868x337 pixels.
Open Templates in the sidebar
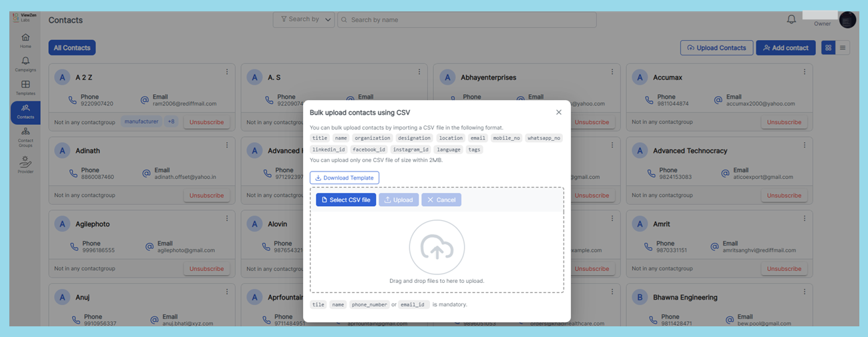tap(25, 87)
